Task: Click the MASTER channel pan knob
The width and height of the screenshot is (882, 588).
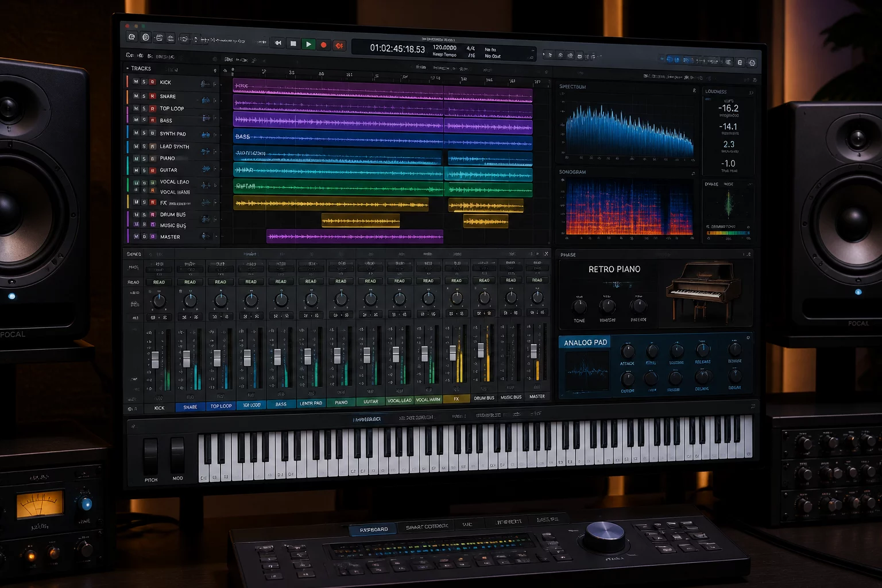Action: click(x=537, y=297)
